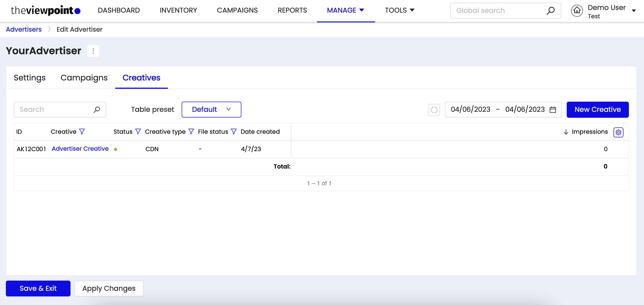Filter by Status column funnel icon
This screenshot has height=305, width=644.
pos(138,131)
